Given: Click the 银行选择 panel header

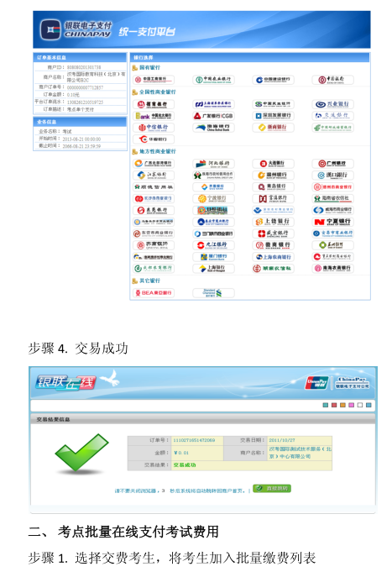Looking at the screenshot, I should 249,57.
